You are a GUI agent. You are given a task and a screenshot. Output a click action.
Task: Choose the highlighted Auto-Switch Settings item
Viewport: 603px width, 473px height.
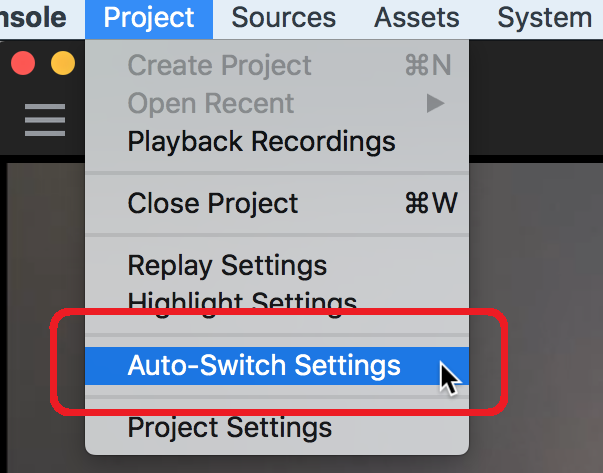277,366
